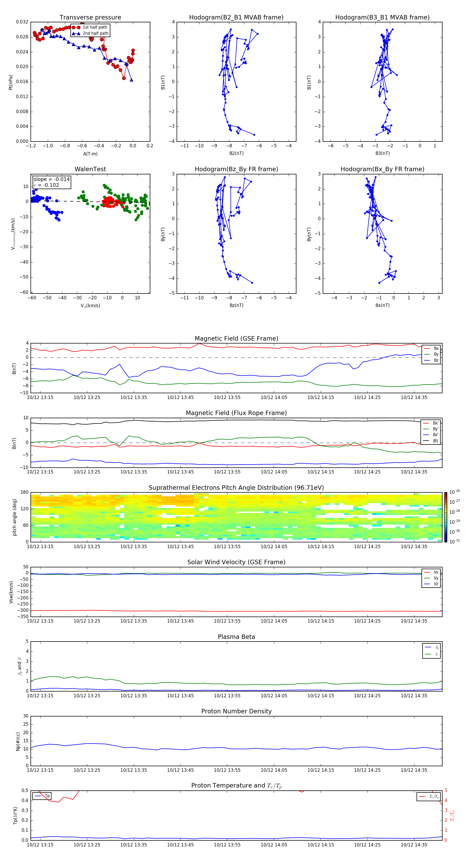The image size is (473, 868).
Task: Click the Tp legend in temperature panel
Action: [x=42, y=796]
